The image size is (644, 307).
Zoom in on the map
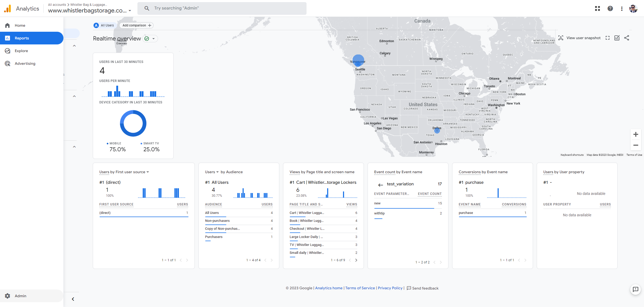[636, 134]
